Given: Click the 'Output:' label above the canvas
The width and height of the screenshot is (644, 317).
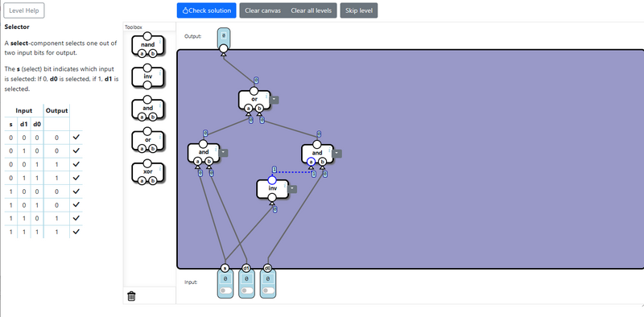Looking at the screenshot, I should click(x=193, y=36).
